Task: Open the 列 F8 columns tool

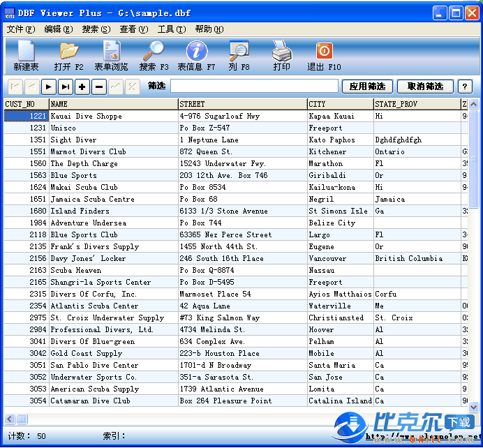Action: click(x=239, y=56)
